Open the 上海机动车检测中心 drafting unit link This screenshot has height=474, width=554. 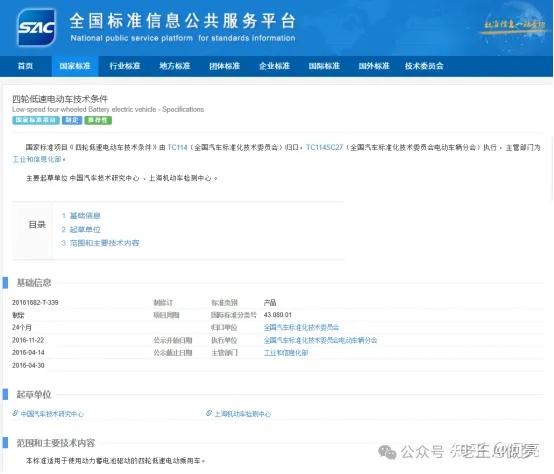pyautogui.click(x=242, y=414)
